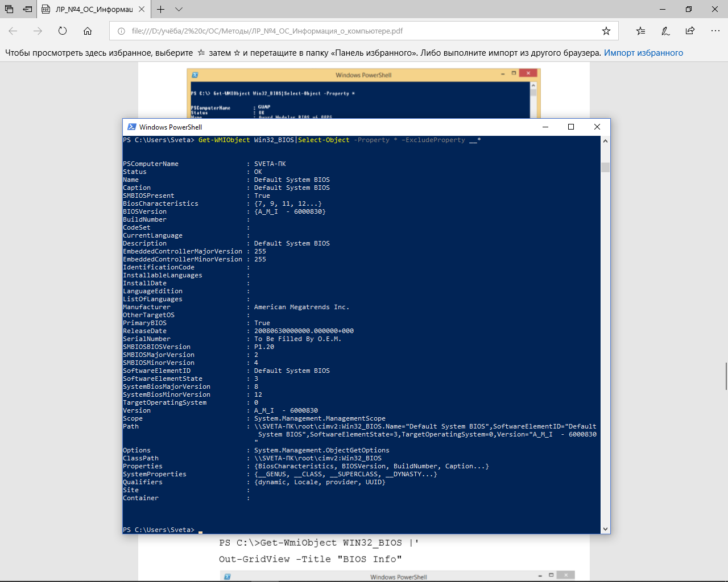Image resolution: width=728 pixels, height=582 pixels.
Task: Open the PowerShell window system menu icon
Action: (x=132, y=127)
